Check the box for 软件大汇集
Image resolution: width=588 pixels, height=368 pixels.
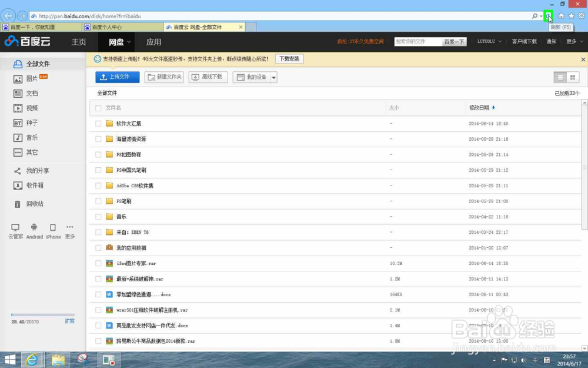(98, 124)
